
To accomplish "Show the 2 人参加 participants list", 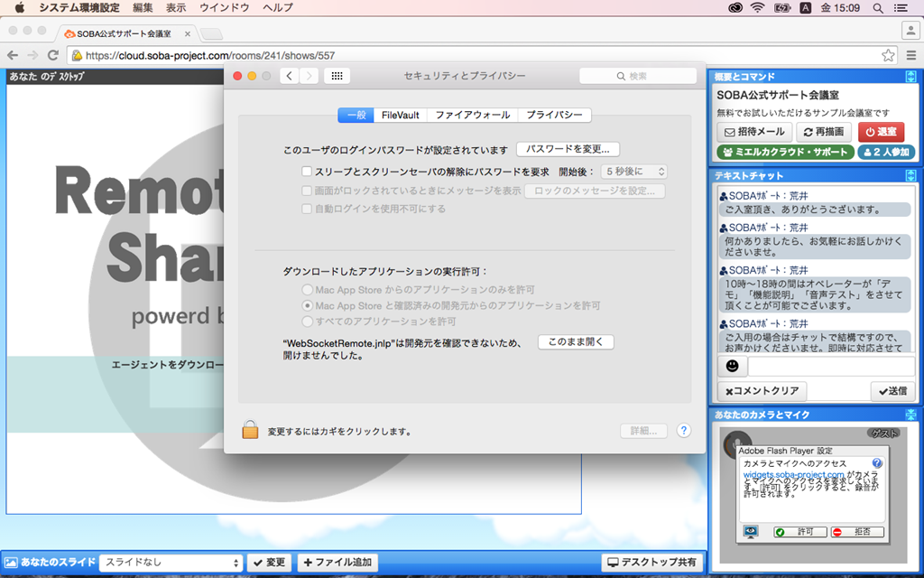I will click(x=886, y=152).
